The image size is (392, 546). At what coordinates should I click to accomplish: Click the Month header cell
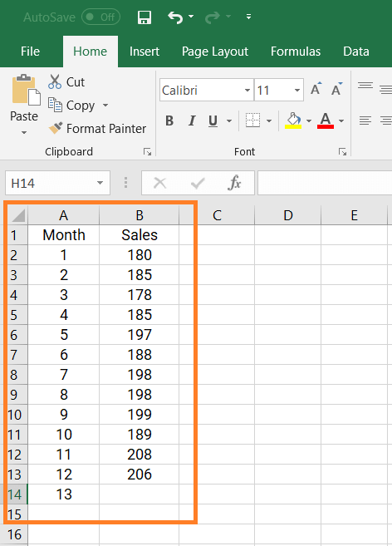64,235
